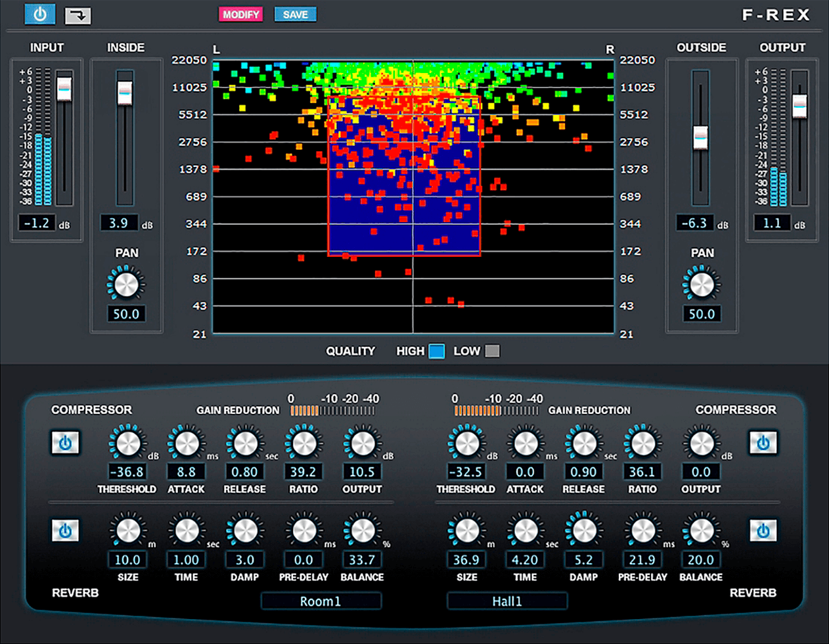The height and width of the screenshot is (644, 829).
Task: Click the routing arrow icon beside power
Action: [x=78, y=16]
